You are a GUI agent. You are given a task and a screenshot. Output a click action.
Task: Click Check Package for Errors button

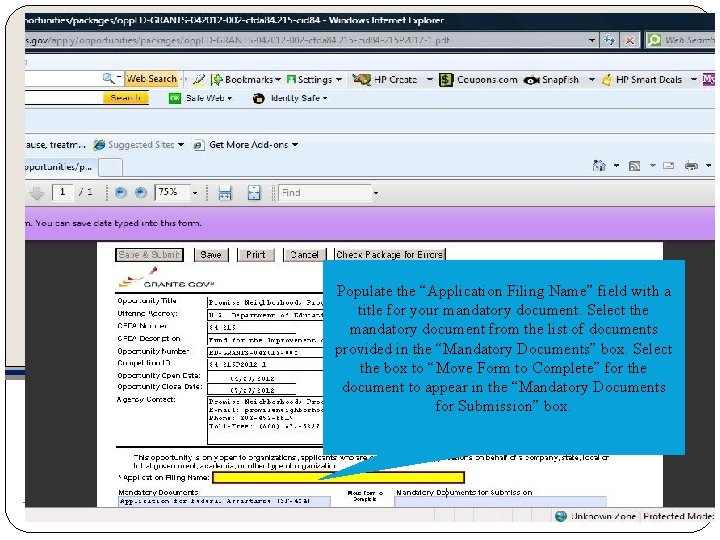[389, 255]
